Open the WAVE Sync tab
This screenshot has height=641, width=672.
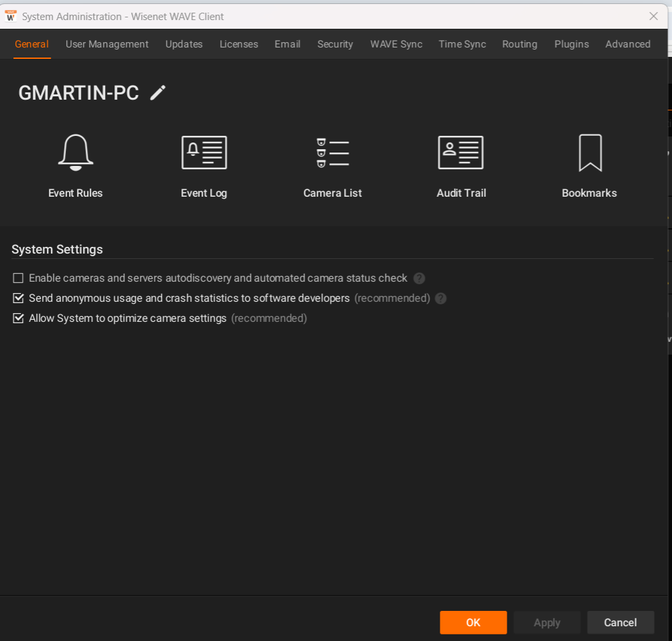tap(396, 44)
